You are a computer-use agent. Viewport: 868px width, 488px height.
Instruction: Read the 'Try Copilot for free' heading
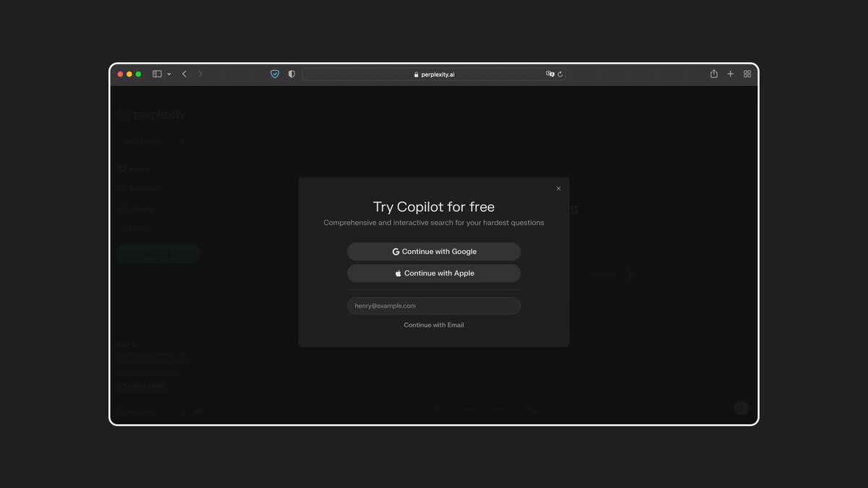(x=434, y=207)
